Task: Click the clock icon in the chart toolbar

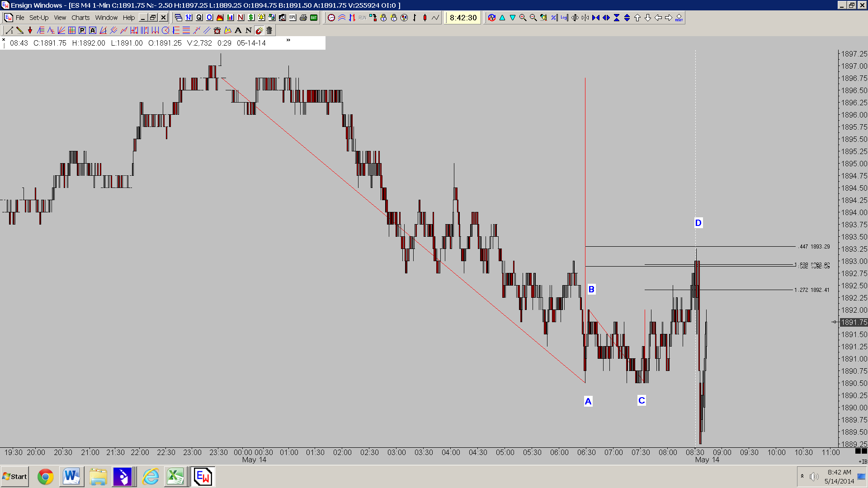Action: point(331,18)
